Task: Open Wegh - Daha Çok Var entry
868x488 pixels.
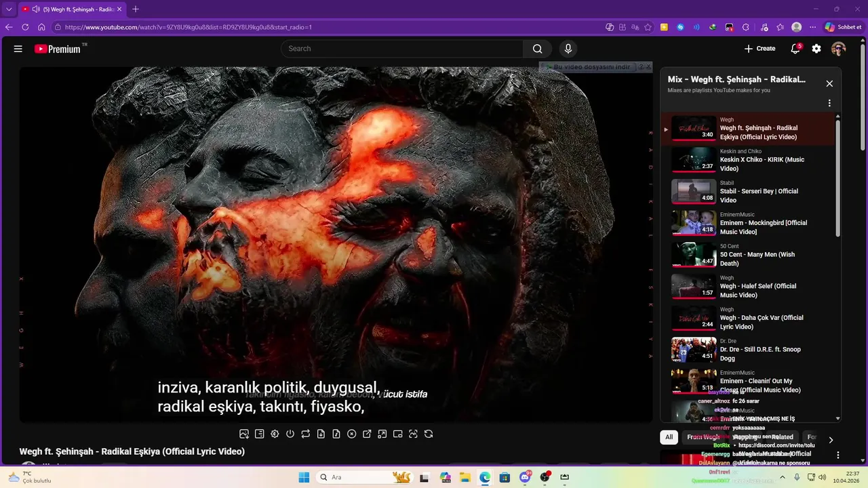Action: pos(749,319)
